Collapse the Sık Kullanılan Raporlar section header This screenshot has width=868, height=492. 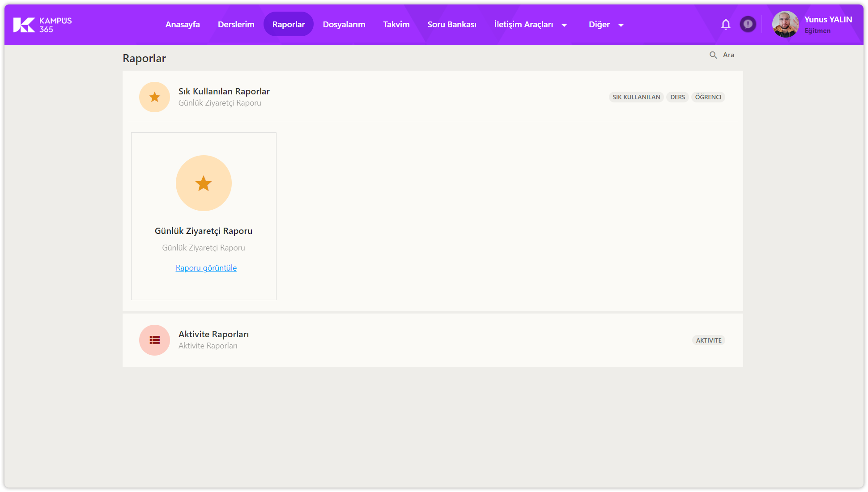224,92
